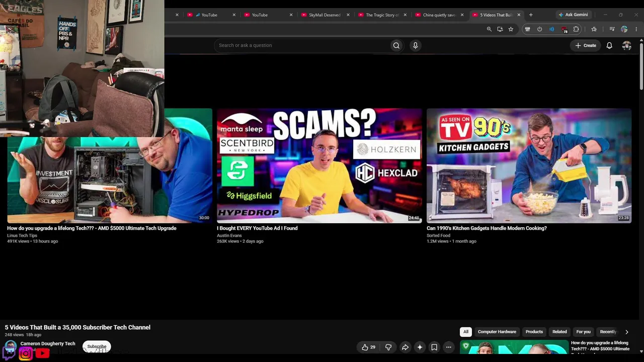Image resolution: width=644 pixels, height=362 pixels.
Task: Save video using the bookmark icon
Action: [434, 347]
